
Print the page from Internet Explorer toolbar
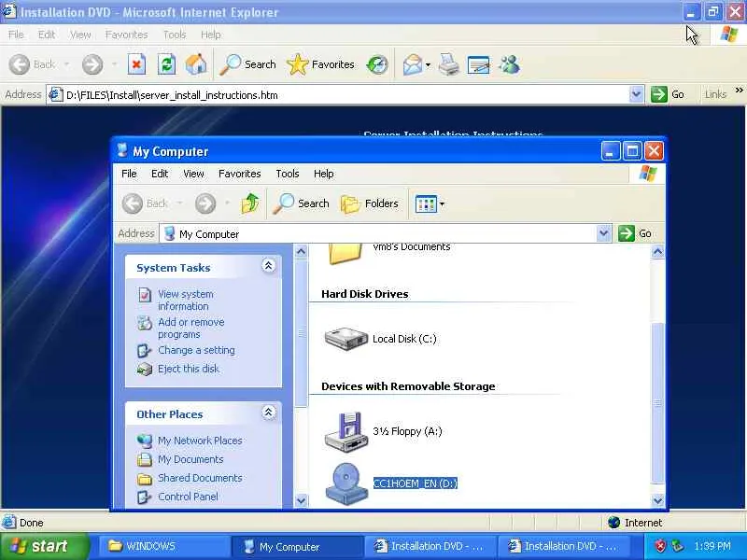[448, 64]
